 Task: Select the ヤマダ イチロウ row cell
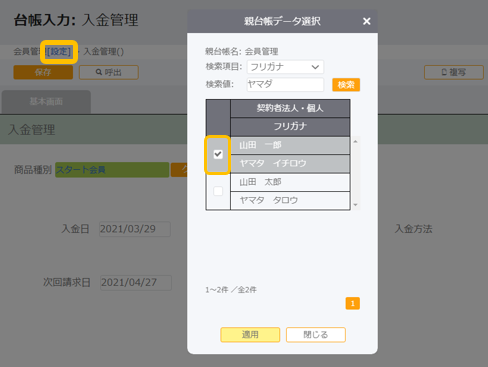pos(290,163)
